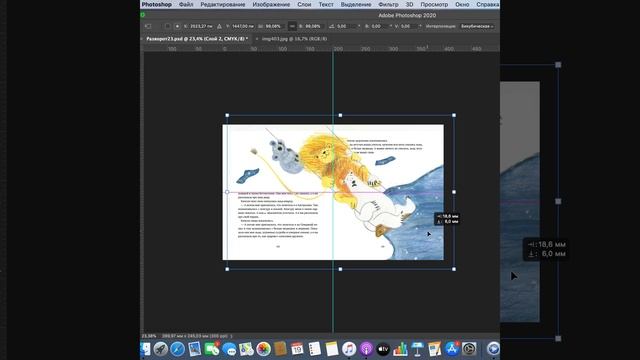Open Maps from the Dock
The height and width of the screenshot is (360, 640).
246,349
